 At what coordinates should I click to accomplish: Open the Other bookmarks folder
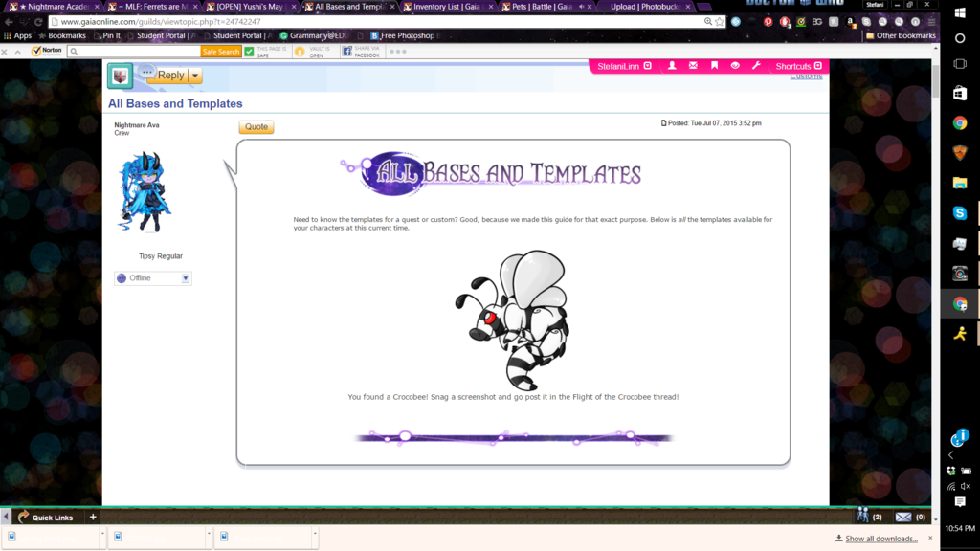[x=901, y=35]
